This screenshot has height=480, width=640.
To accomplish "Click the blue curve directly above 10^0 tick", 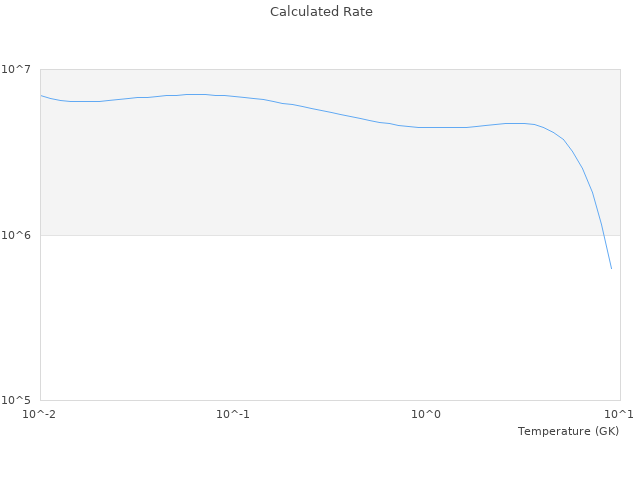I will [427, 127].
